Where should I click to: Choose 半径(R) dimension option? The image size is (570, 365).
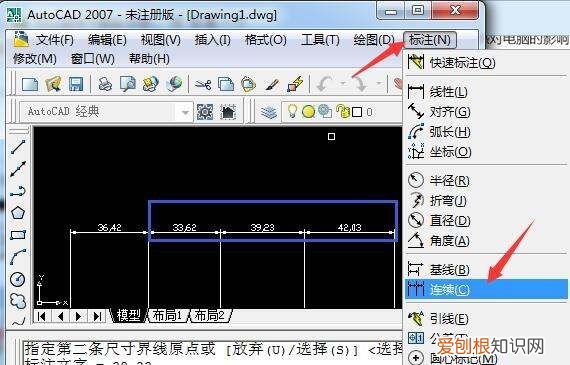coord(486,180)
